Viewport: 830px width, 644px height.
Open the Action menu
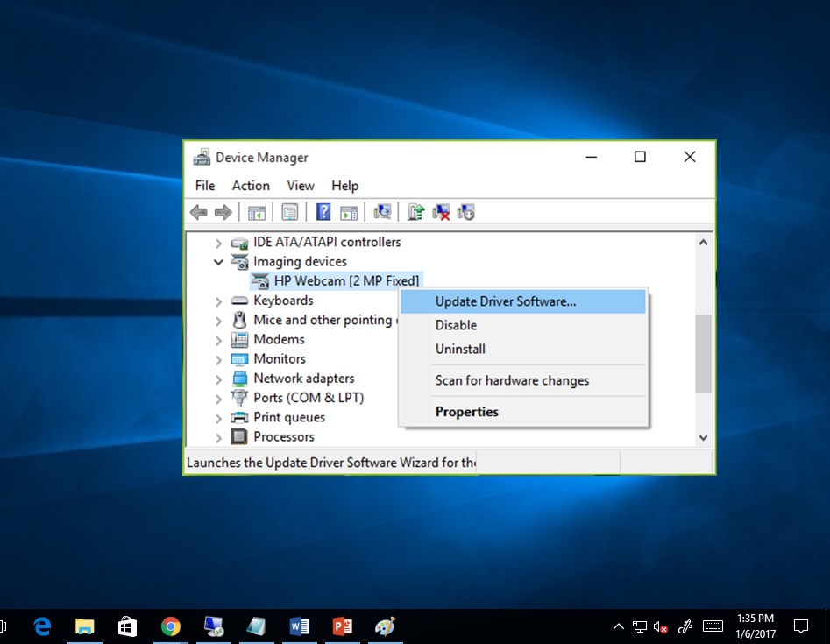click(x=251, y=186)
